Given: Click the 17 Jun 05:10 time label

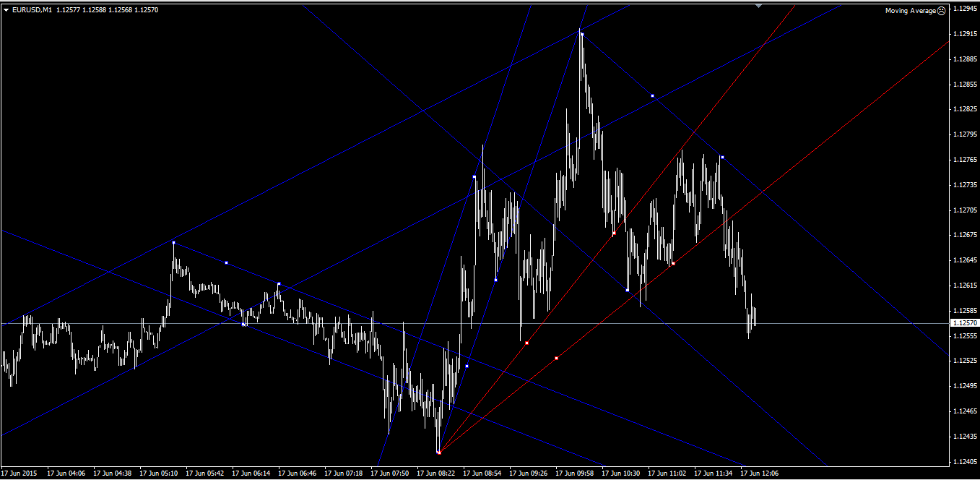Looking at the screenshot, I should (x=159, y=473).
